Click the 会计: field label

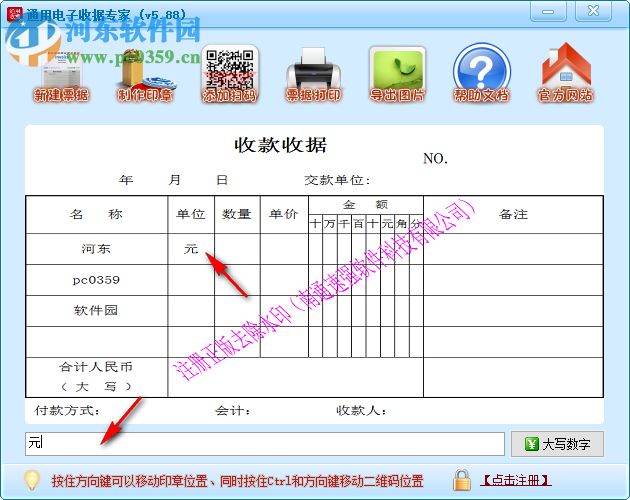point(232,410)
